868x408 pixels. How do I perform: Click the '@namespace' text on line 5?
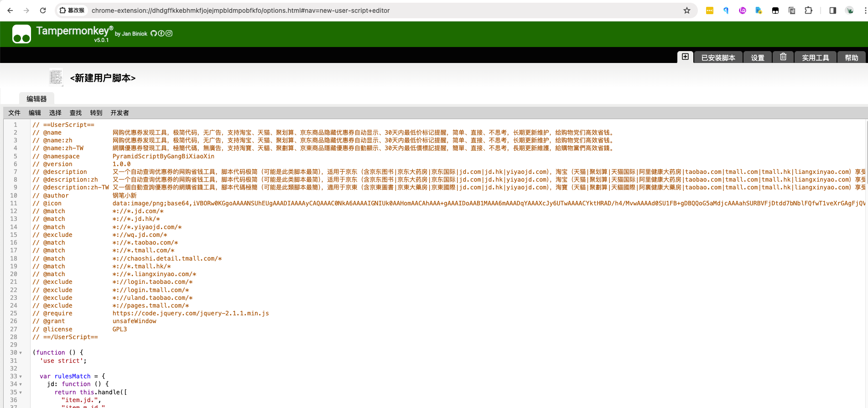(62, 156)
